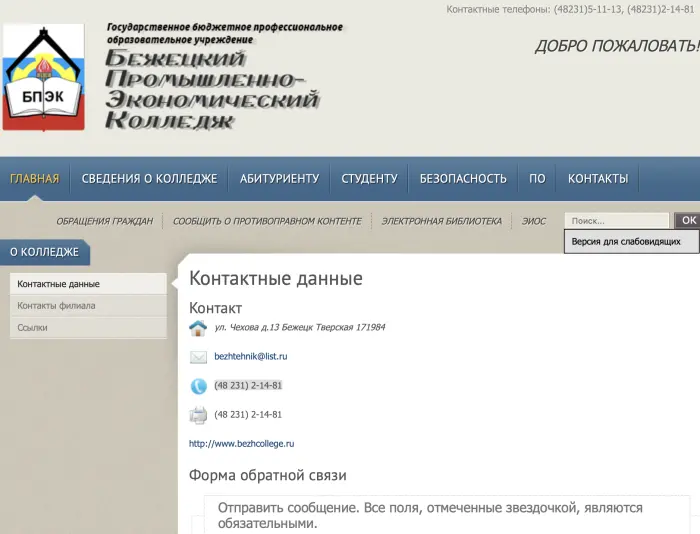
Task: Click in the Поиск search field
Action: (616, 221)
